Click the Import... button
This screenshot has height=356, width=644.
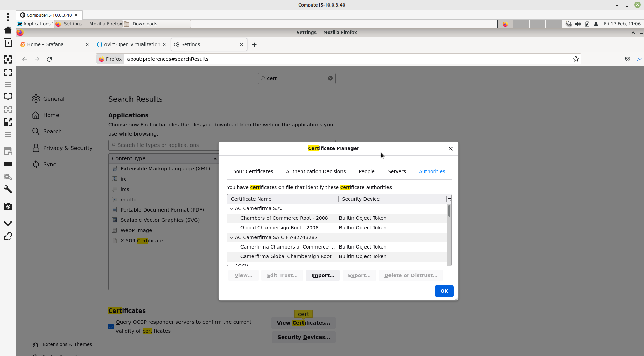[x=322, y=275]
